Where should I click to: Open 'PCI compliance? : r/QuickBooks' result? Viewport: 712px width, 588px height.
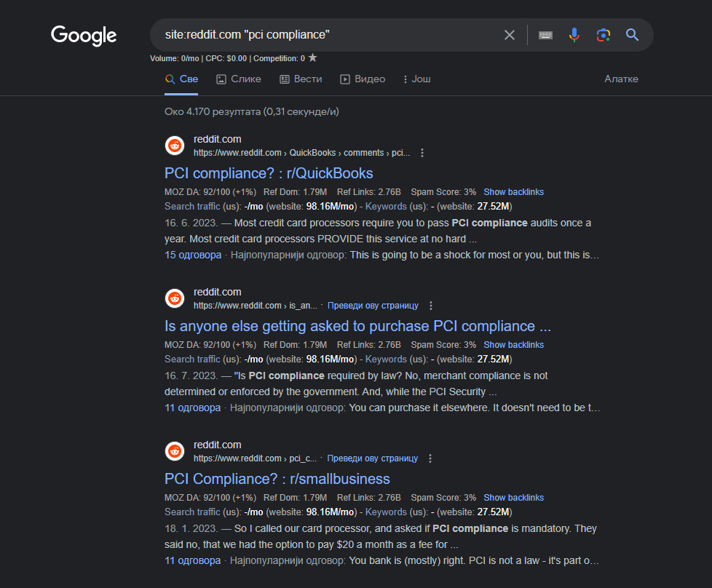[x=269, y=173]
